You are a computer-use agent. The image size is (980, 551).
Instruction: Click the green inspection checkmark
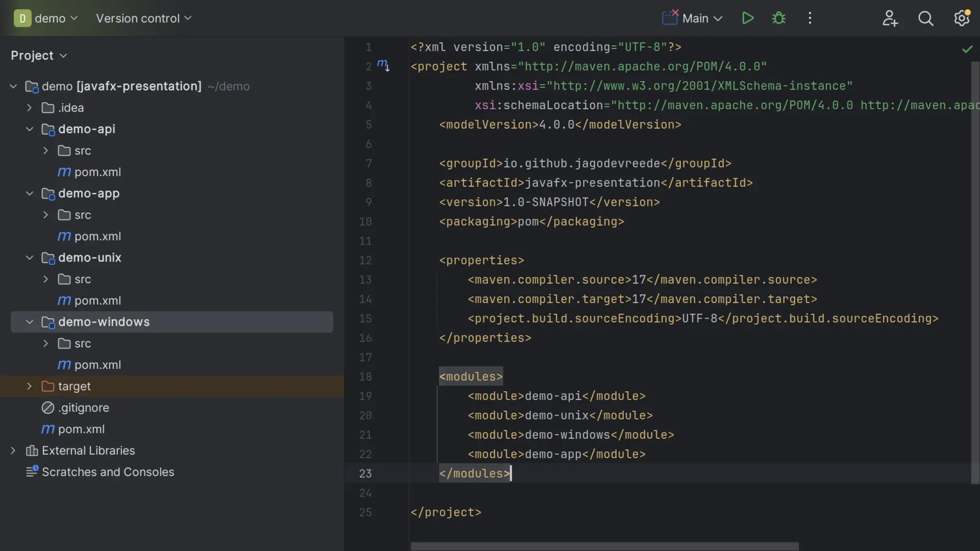(x=967, y=49)
